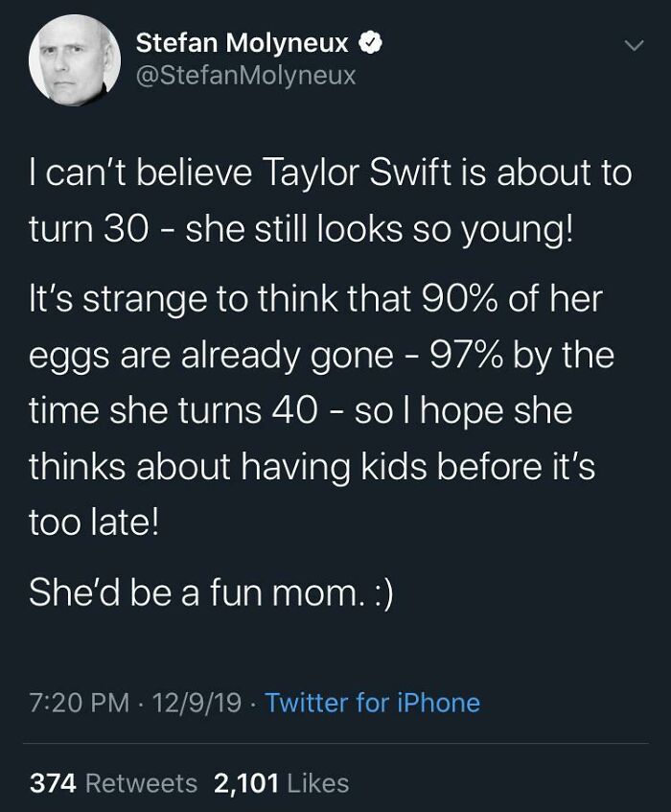
Task: Click the Stefan Molyneux display name
Action: click(243, 43)
